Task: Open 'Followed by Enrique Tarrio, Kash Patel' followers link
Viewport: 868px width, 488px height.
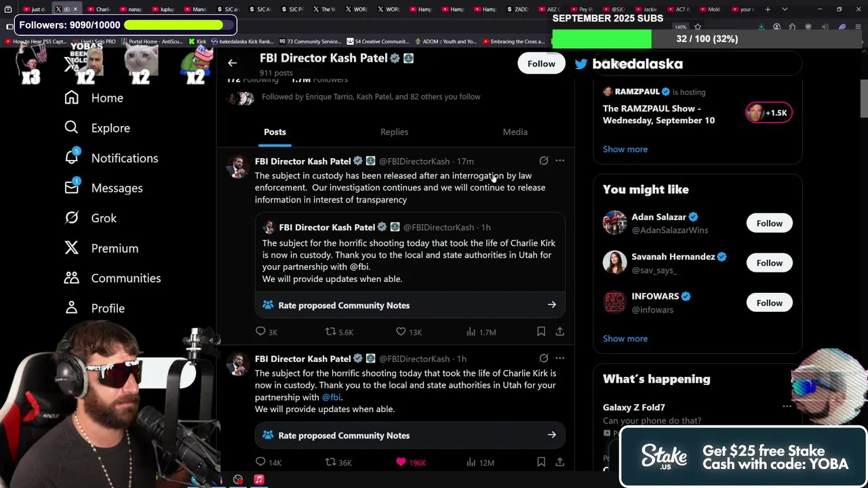Action: point(371,96)
